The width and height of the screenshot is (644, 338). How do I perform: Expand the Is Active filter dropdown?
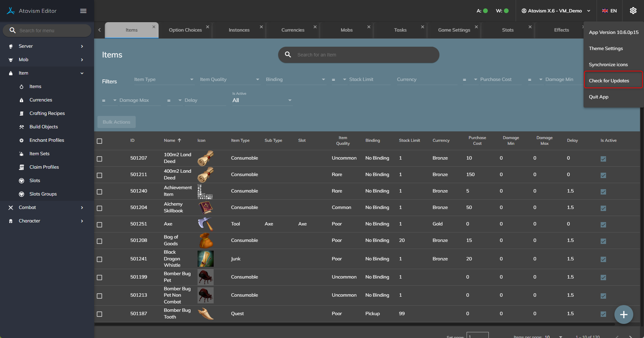(262, 100)
